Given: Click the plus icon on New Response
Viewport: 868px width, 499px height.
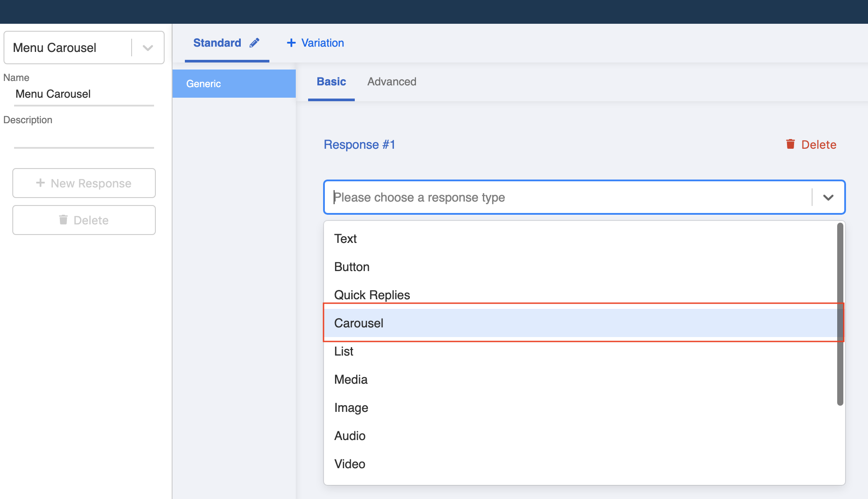Looking at the screenshot, I should 40,183.
